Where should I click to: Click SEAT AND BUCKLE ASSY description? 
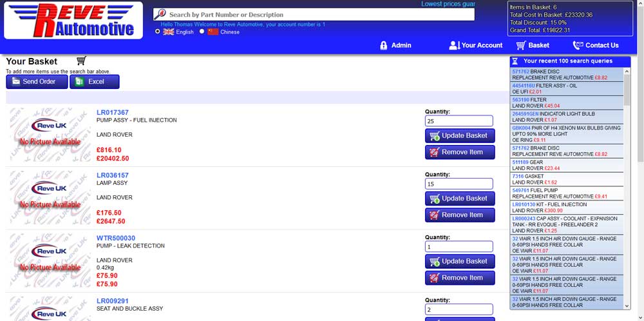point(130,309)
